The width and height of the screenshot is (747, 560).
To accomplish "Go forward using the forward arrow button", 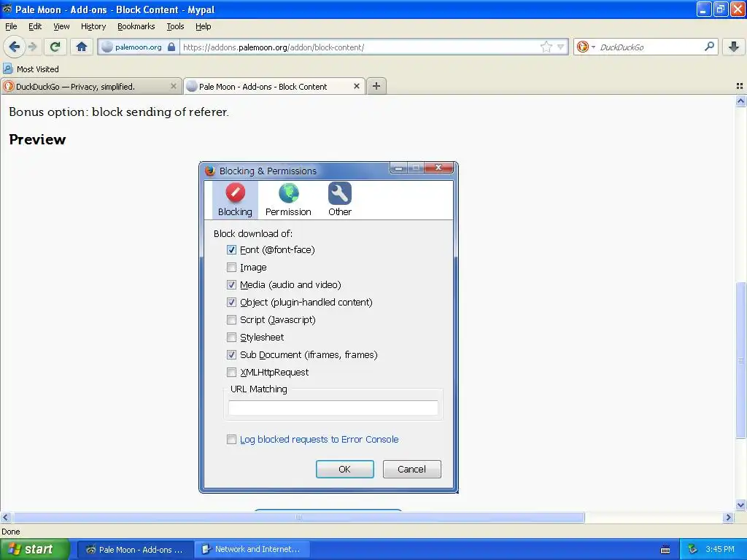I will click(32, 47).
